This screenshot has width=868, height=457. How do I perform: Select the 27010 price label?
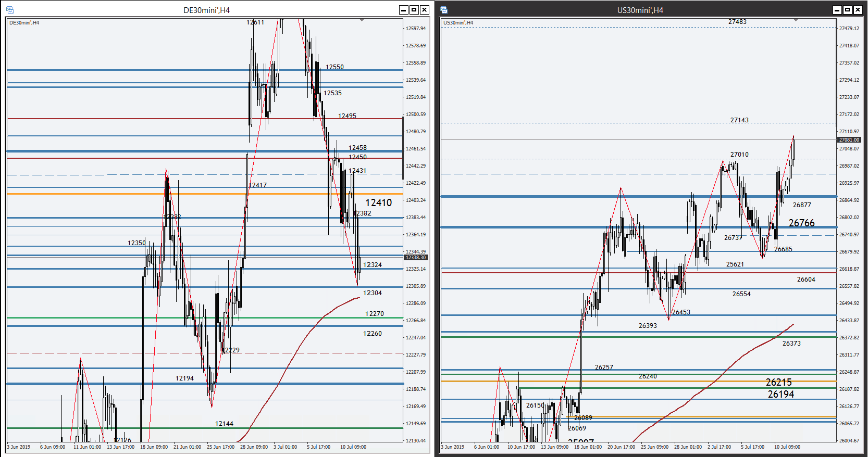pos(739,155)
